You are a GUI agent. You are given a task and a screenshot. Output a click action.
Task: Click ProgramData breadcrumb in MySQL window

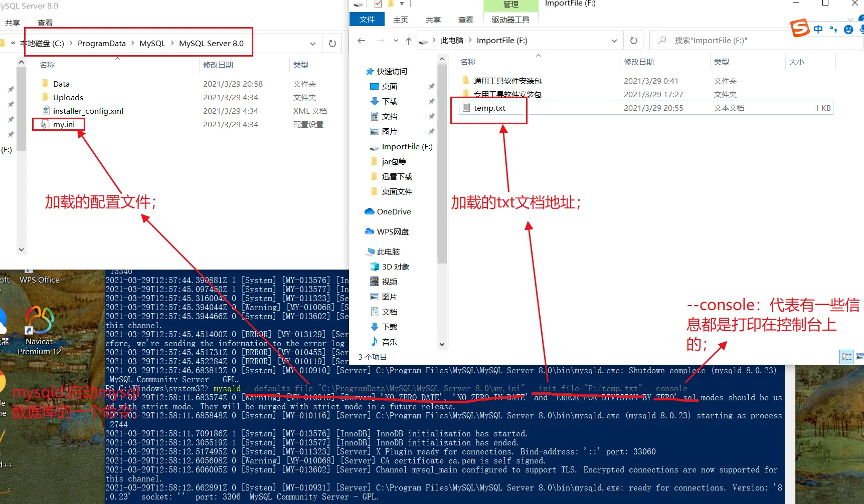coord(102,44)
